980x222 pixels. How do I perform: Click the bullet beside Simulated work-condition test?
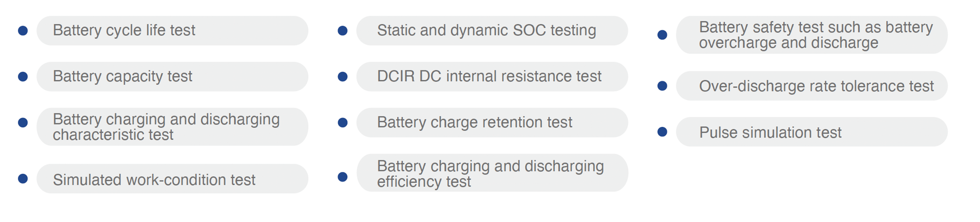[x=23, y=179]
